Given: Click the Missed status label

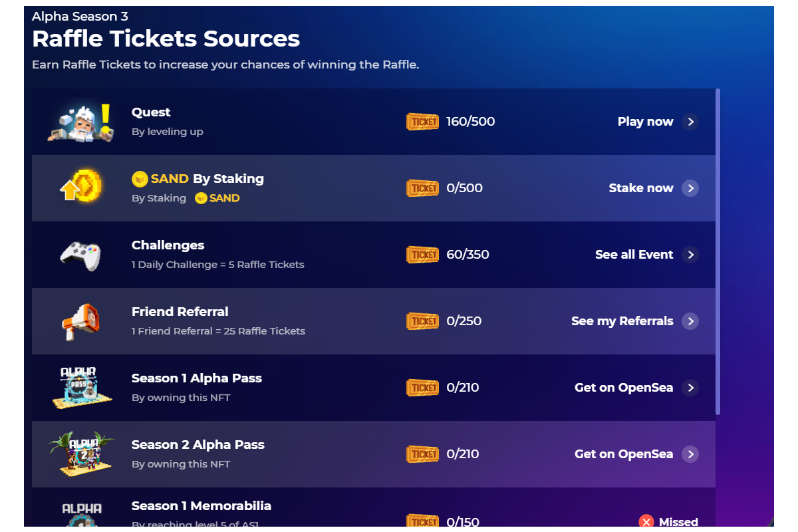Looking at the screenshot, I should [678, 522].
